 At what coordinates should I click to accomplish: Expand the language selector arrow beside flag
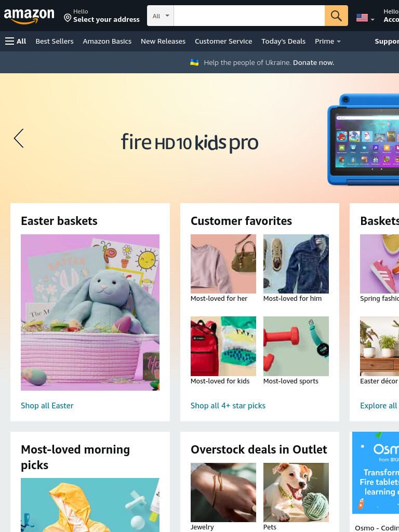(373, 20)
